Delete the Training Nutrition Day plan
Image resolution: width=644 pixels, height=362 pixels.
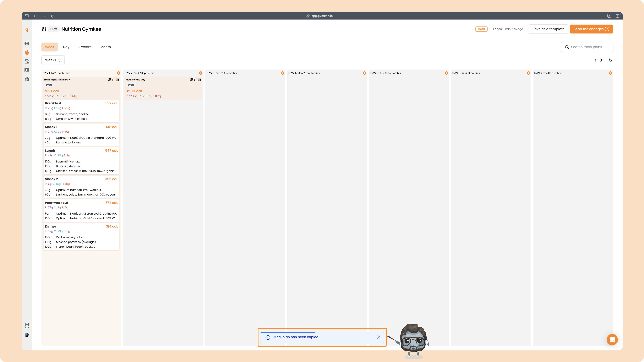pyautogui.click(x=118, y=80)
